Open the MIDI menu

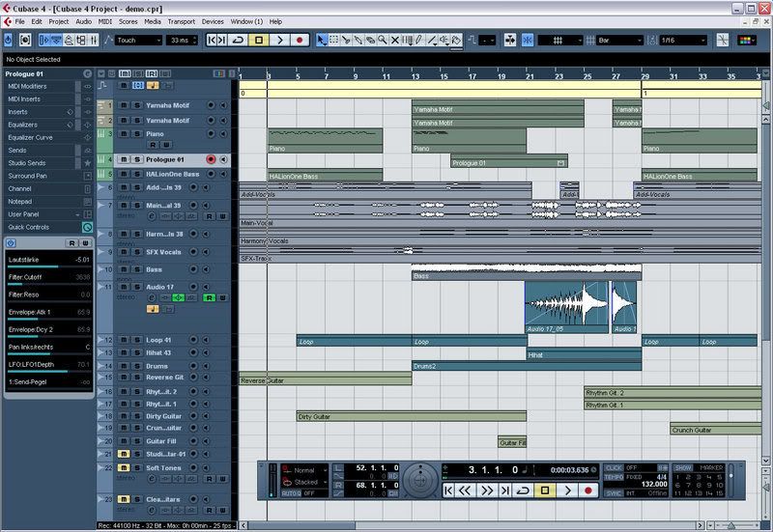click(x=105, y=21)
